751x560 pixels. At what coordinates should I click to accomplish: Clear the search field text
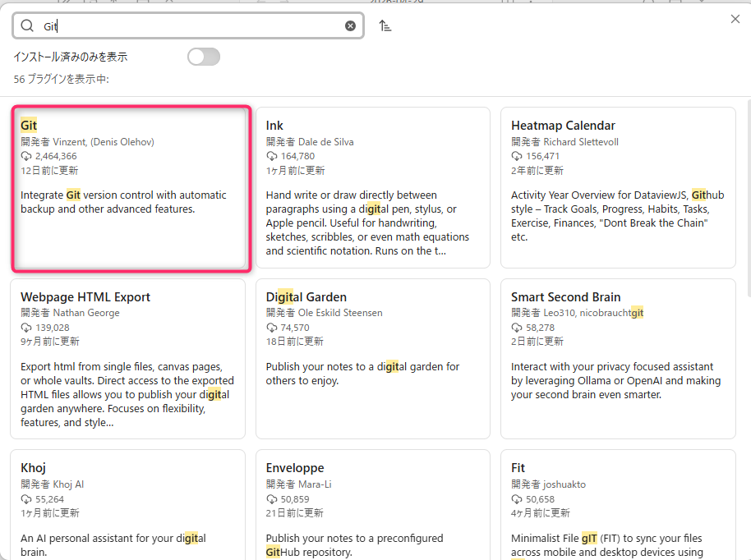pos(350,26)
